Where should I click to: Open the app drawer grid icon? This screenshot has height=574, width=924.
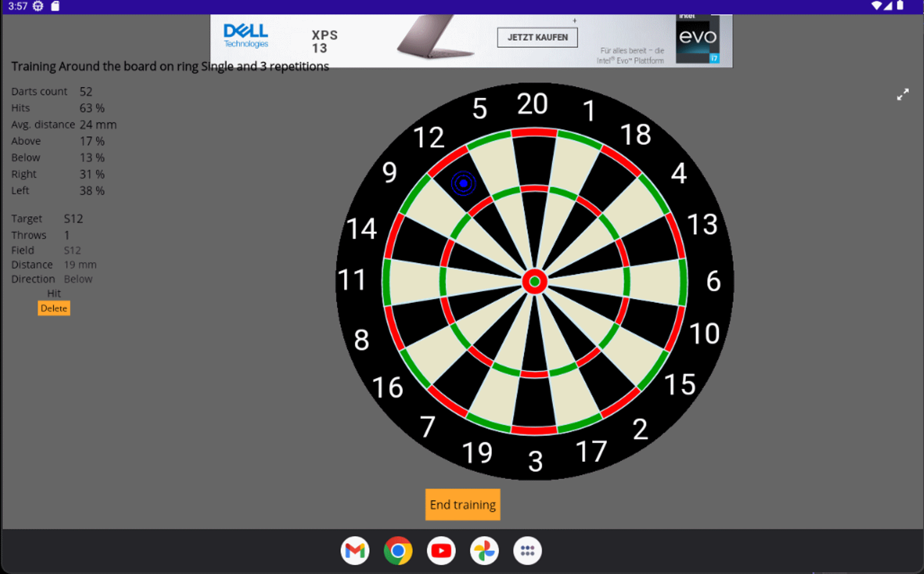[x=527, y=550]
